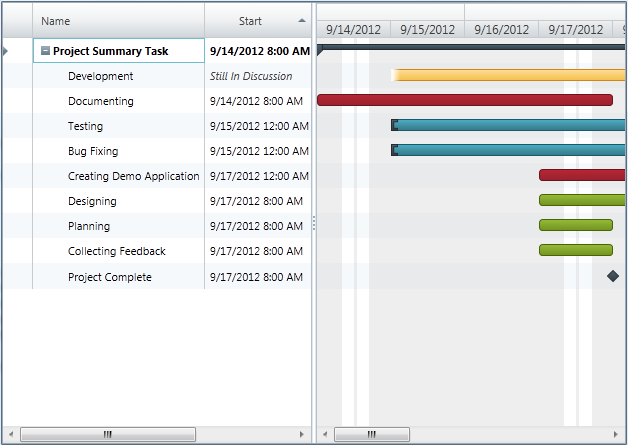Click Bug Fixing start date cell
Screen dimensions: 628x445
[x=258, y=151]
